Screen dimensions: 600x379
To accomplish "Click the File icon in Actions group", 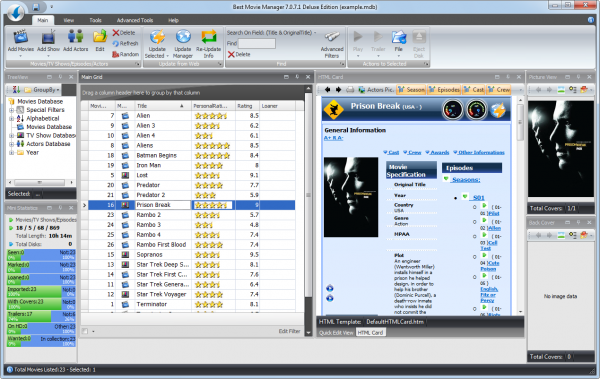I will pos(399,37).
